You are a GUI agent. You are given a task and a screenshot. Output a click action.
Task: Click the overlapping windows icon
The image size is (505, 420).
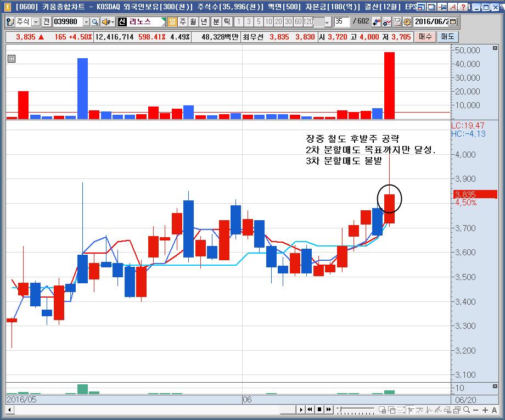(x=392, y=410)
